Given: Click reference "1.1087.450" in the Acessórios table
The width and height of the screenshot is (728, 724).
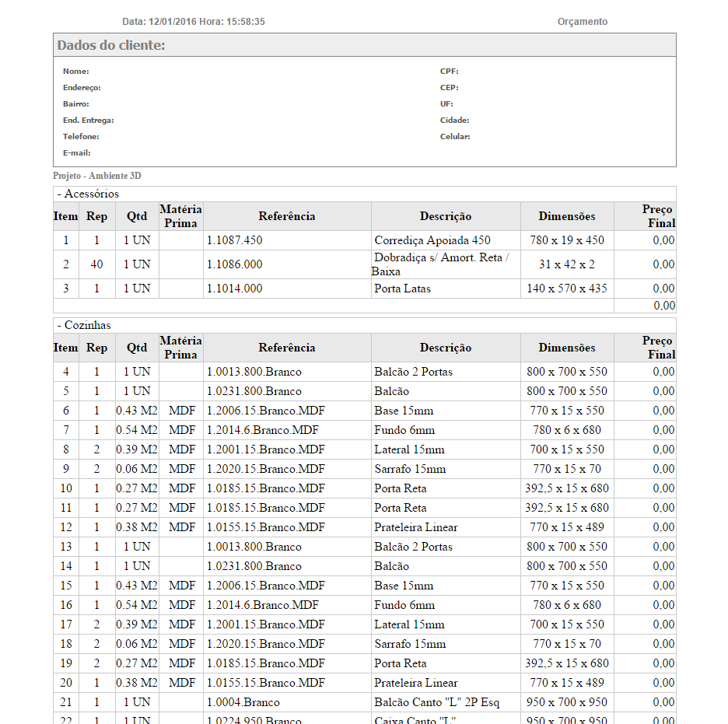Looking at the screenshot, I should pyautogui.click(x=235, y=240).
